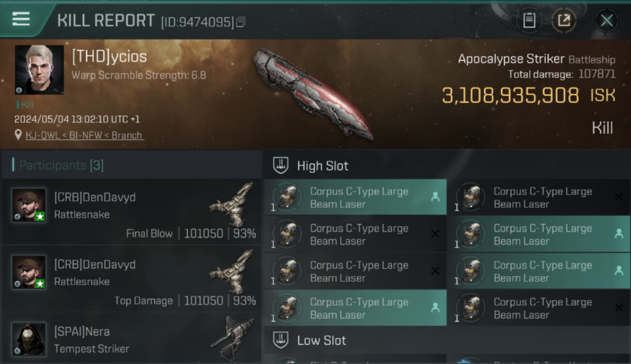Copy the kill report ID icon
This screenshot has height=364, width=631.
click(x=241, y=22)
